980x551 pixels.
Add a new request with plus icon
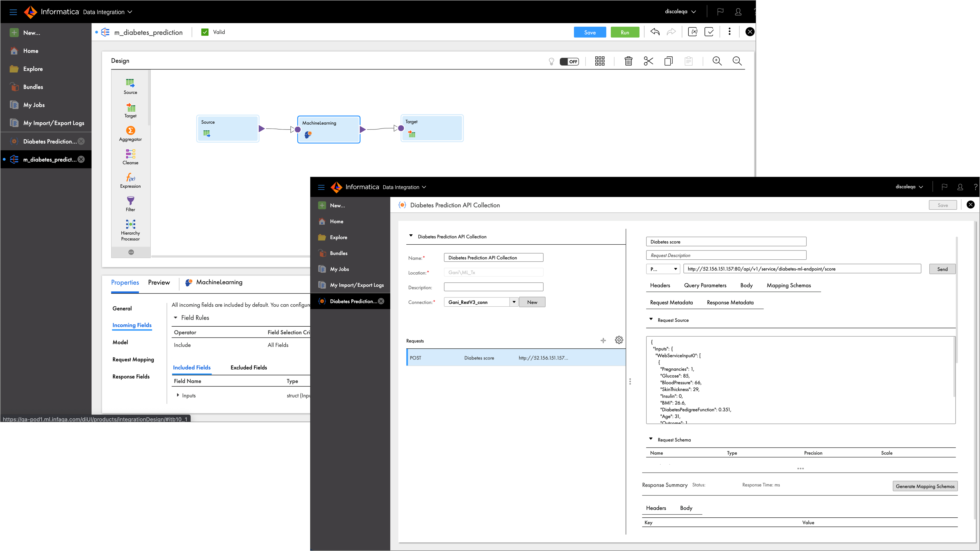pyautogui.click(x=603, y=341)
